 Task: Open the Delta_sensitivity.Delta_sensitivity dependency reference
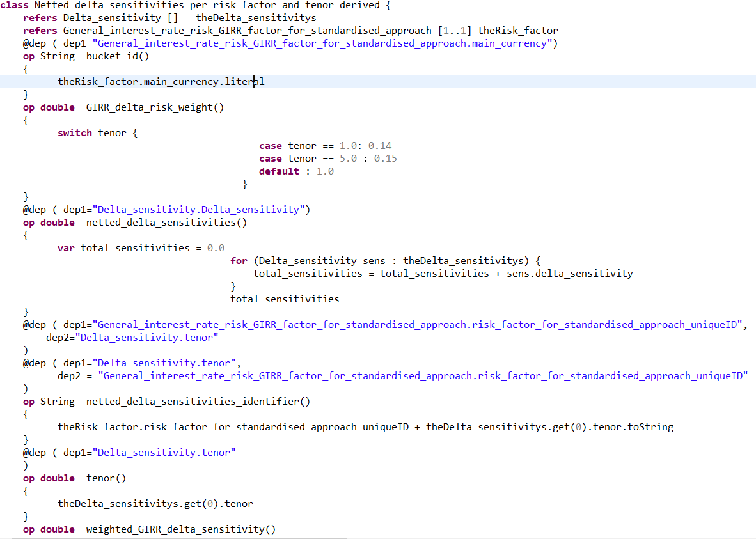tap(198, 209)
